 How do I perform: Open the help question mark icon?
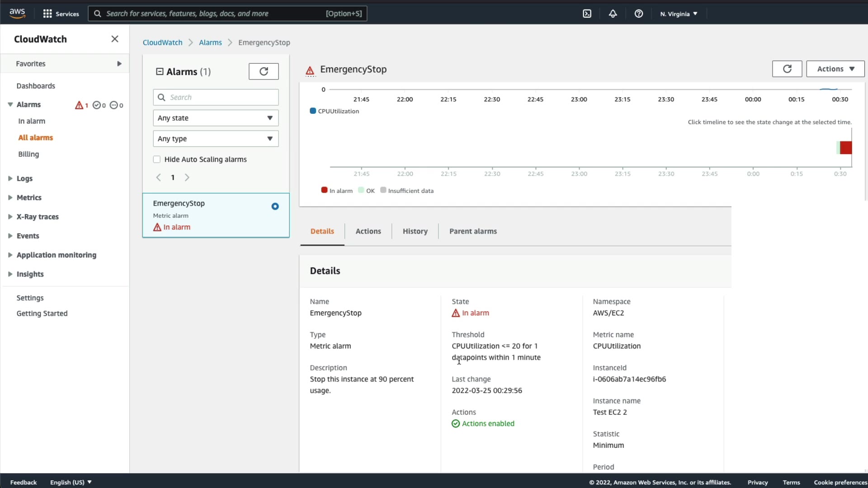(x=638, y=14)
